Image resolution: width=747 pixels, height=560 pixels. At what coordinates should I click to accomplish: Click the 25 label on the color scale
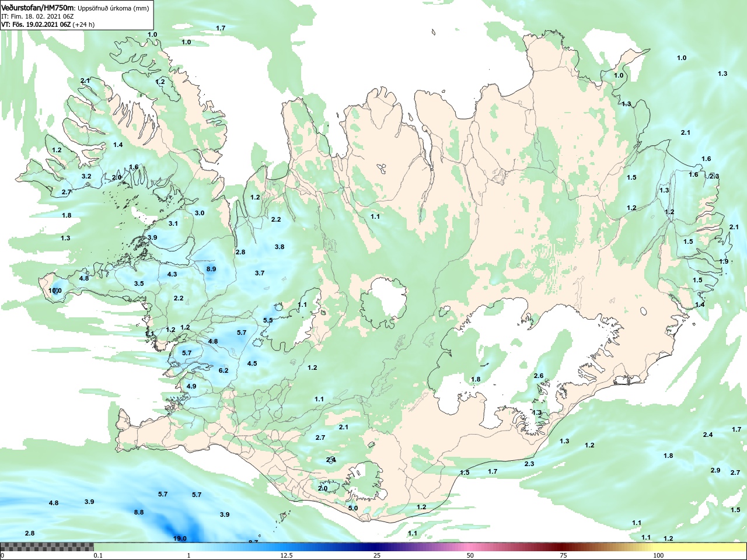pyautogui.click(x=378, y=555)
